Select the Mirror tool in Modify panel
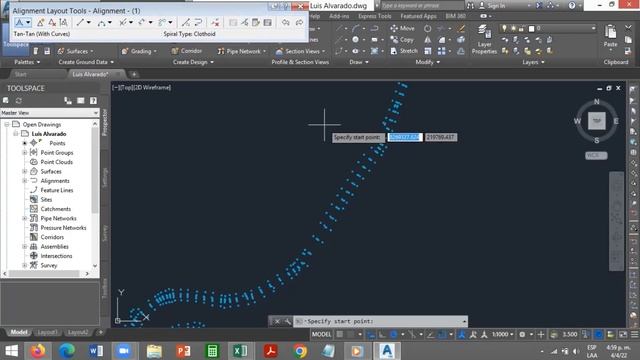640x360 pixels. click(427, 40)
